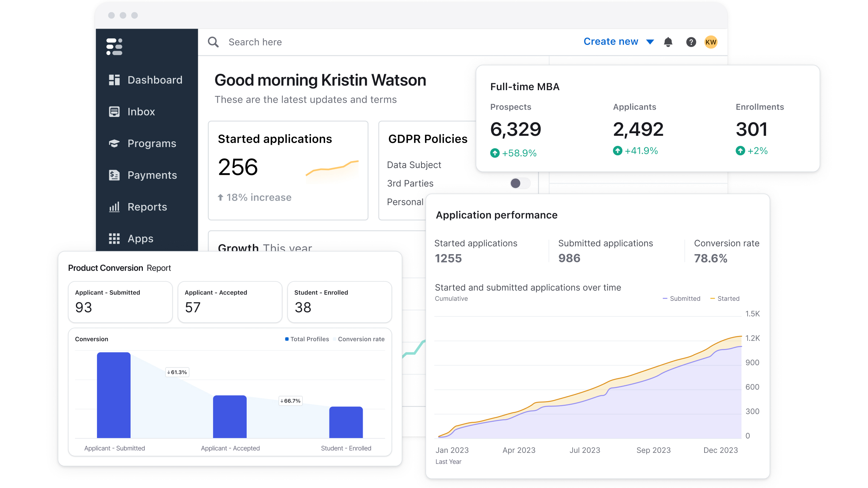The width and height of the screenshot is (868, 488).
Task: Expand the Create new dropdown arrow
Action: coord(650,42)
